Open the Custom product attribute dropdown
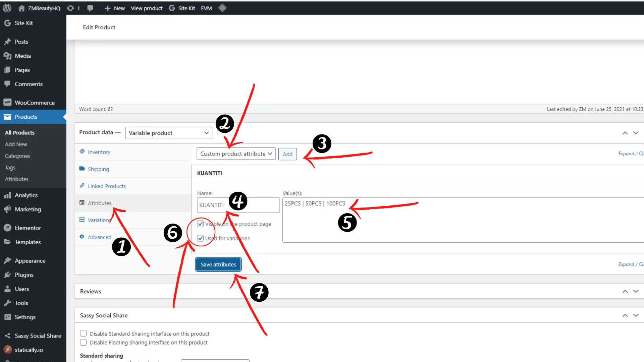 pos(236,154)
